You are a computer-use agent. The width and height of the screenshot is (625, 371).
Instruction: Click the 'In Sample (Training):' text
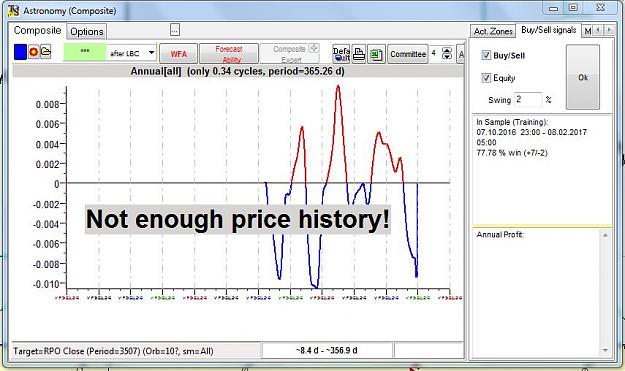tap(512, 122)
